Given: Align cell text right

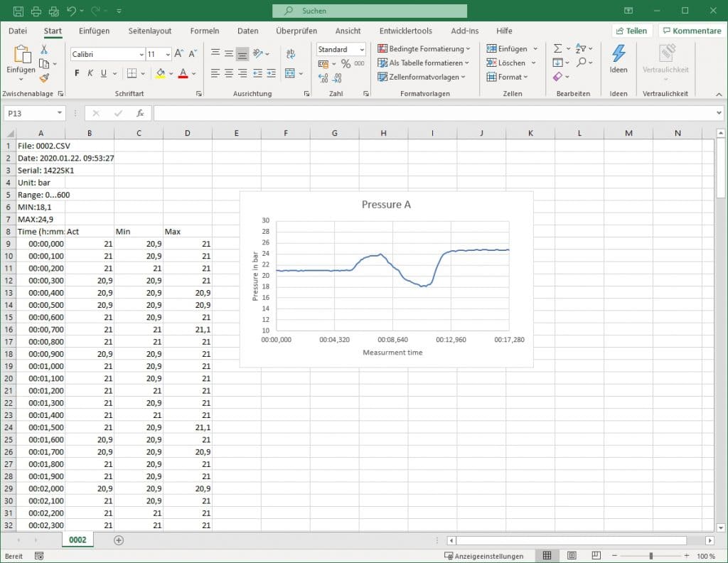Looking at the screenshot, I should coord(242,73).
